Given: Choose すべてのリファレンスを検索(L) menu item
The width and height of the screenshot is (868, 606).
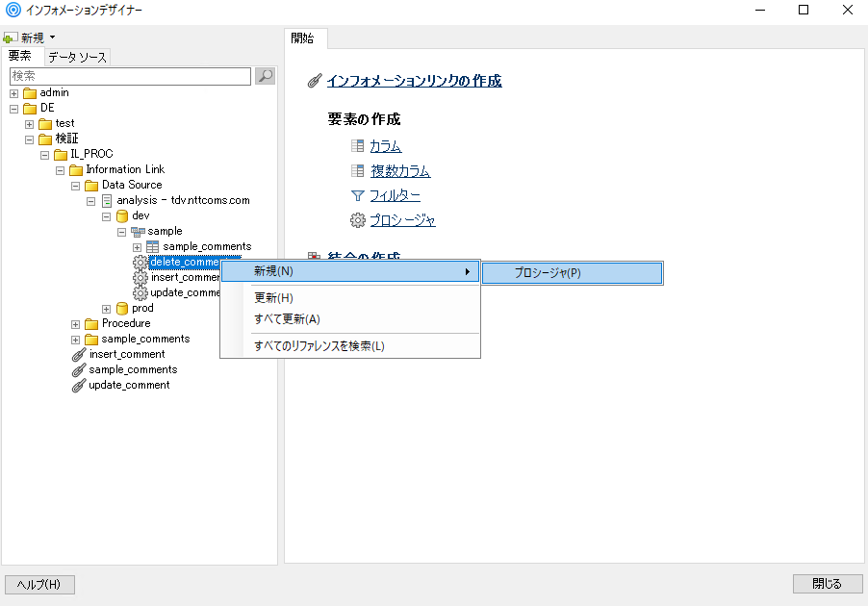Looking at the screenshot, I should click(x=350, y=346).
